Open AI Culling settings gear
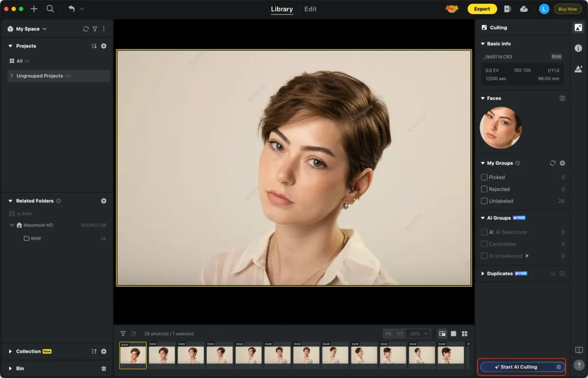The height and width of the screenshot is (378, 588). click(559, 367)
